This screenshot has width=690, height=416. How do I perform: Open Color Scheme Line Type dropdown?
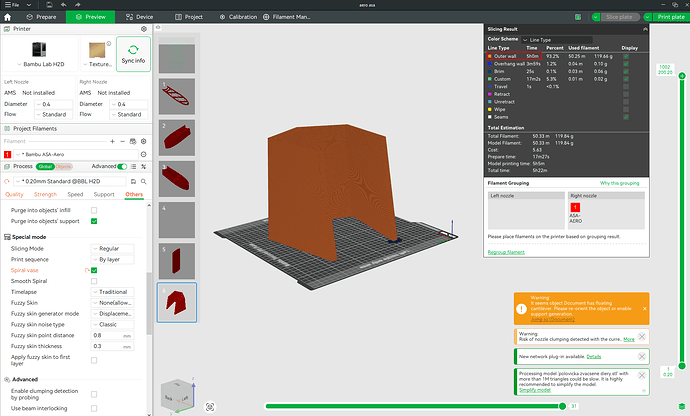click(x=557, y=40)
